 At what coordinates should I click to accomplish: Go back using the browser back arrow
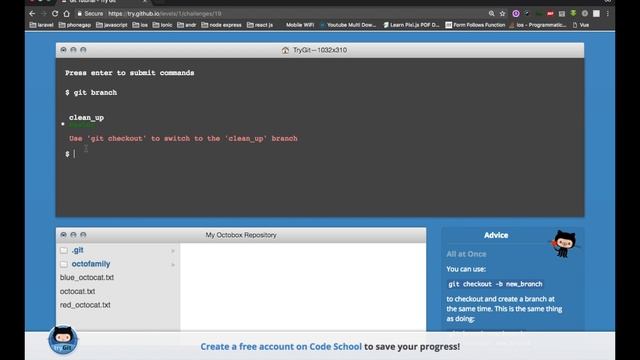pos(32,13)
